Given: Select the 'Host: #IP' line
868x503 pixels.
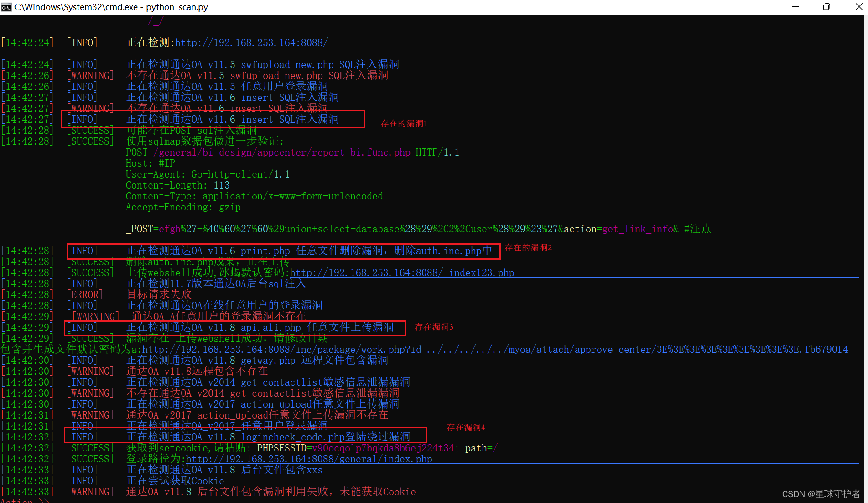Looking at the screenshot, I should [x=151, y=163].
